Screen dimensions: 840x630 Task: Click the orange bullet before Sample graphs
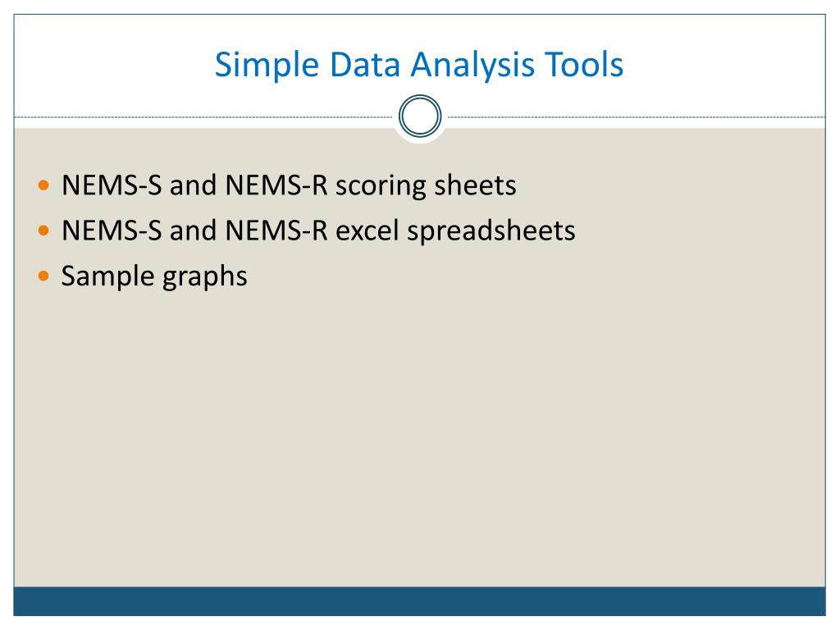pos(44,276)
